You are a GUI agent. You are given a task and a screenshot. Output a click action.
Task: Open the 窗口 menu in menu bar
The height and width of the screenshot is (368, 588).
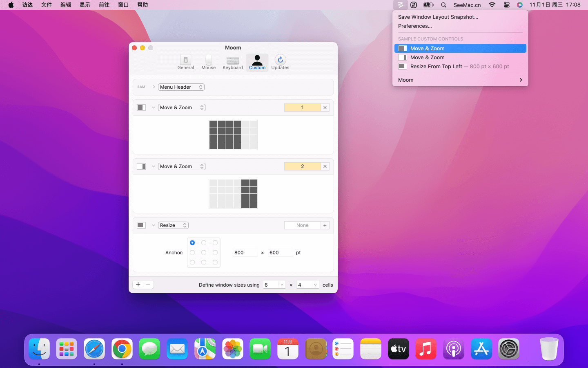[x=123, y=5]
